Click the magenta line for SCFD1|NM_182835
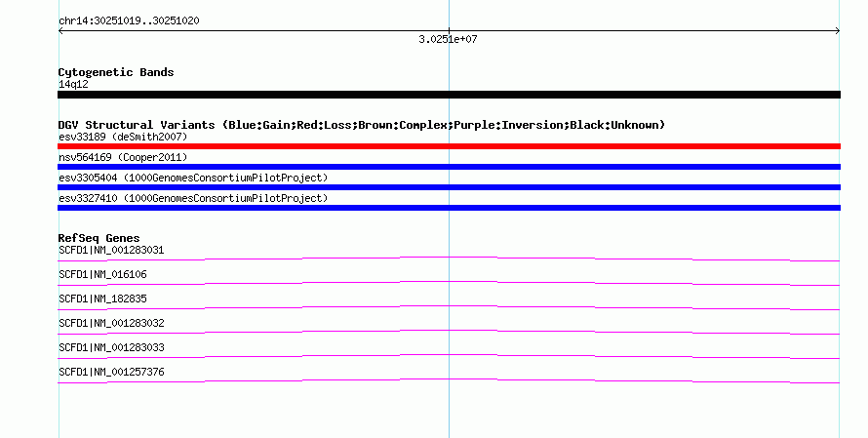The width and height of the screenshot is (868, 438). click(x=449, y=307)
